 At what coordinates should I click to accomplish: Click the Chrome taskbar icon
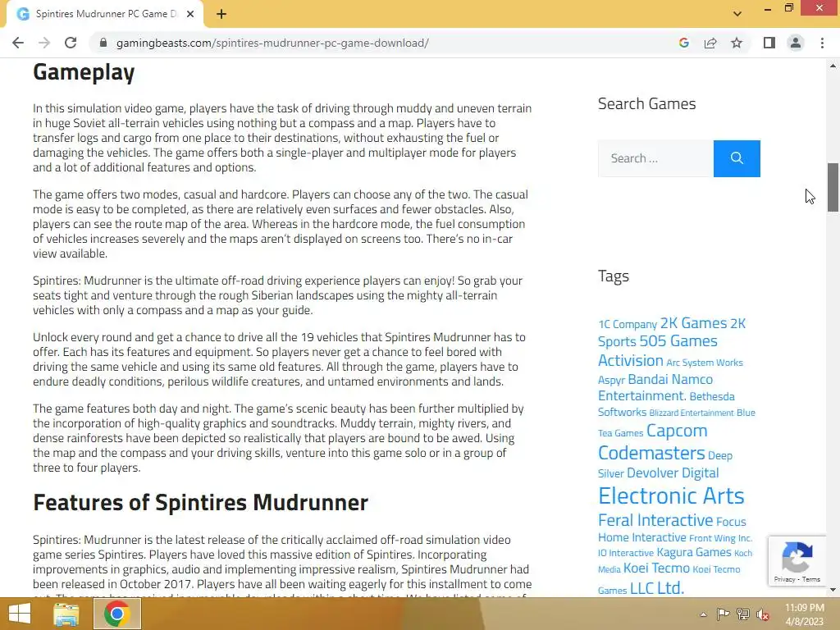[x=117, y=614]
